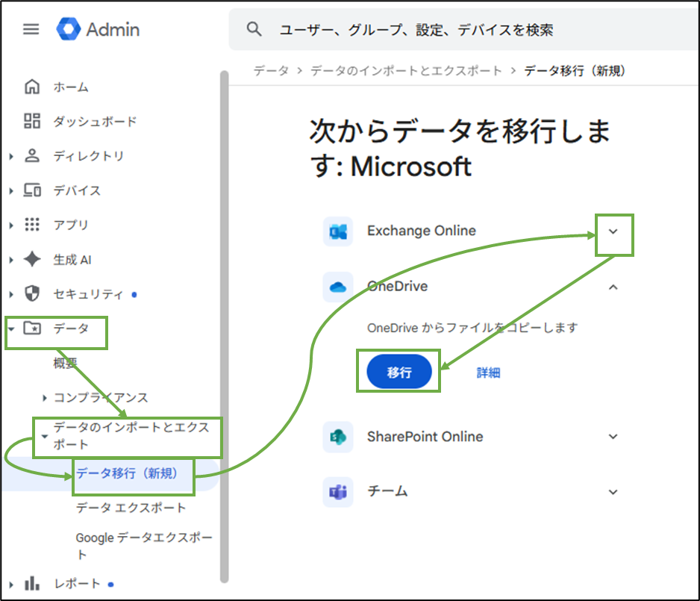Click the セキュリティ shield icon
This screenshot has height=601, width=700.
coord(31,294)
